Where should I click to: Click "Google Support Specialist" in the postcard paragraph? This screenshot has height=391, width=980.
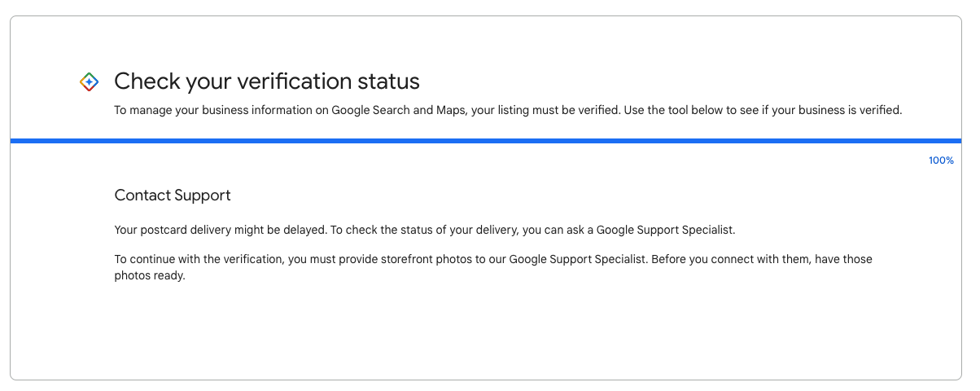[x=665, y=230]
